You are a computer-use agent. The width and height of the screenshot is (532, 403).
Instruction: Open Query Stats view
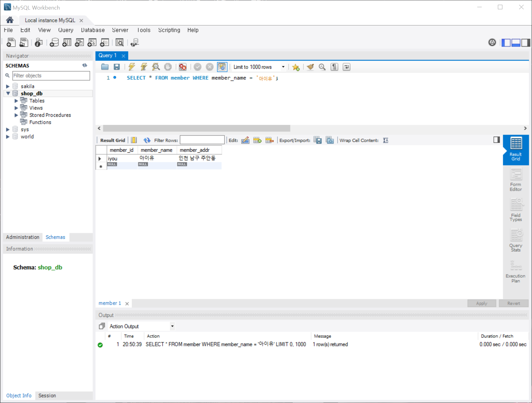click(x=516, y=240)
